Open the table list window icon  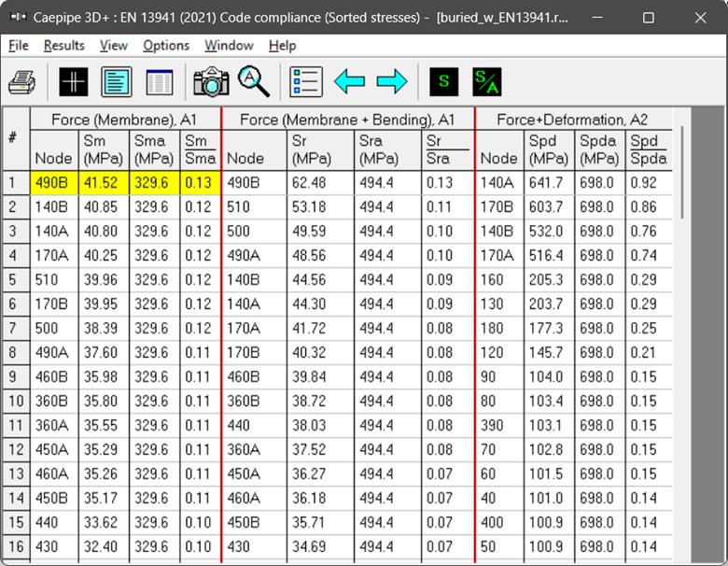pyautogui.click(x=160, y=82)
